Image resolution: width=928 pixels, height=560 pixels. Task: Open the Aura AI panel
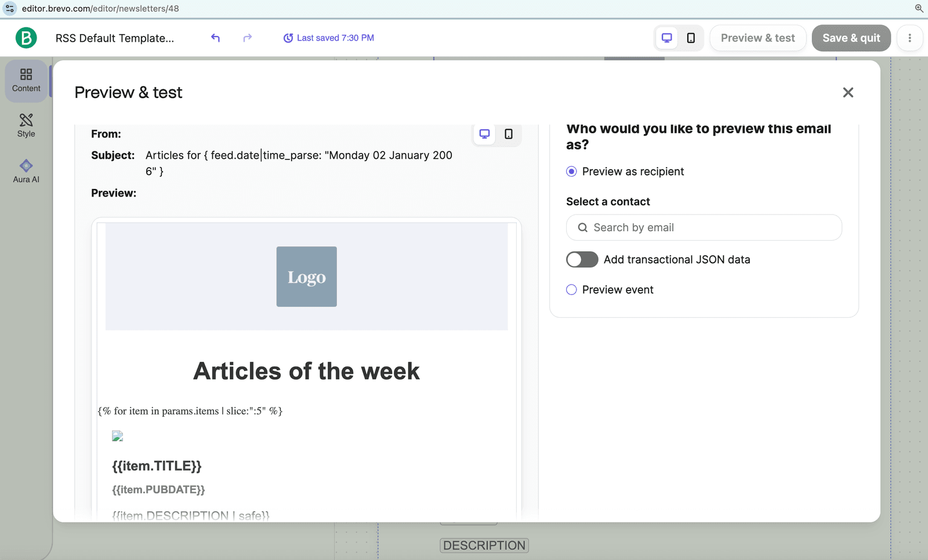point(26,172)
